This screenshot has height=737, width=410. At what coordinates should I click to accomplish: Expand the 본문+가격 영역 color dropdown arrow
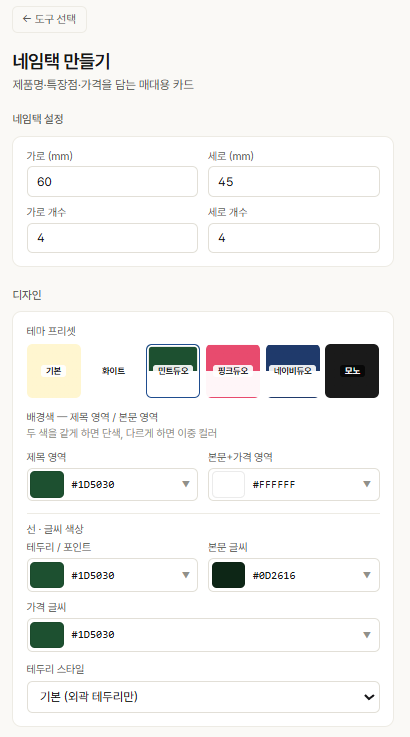tap(367, 484)
